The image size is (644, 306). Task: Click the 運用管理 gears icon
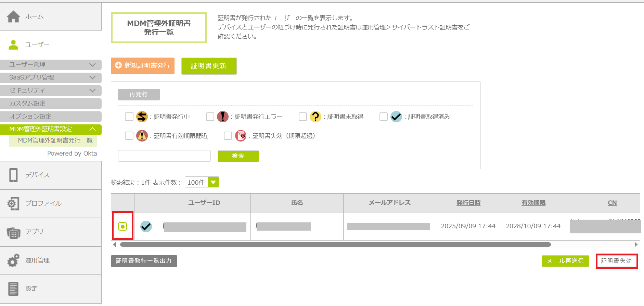pyautogui.click(x=13, y=260)
